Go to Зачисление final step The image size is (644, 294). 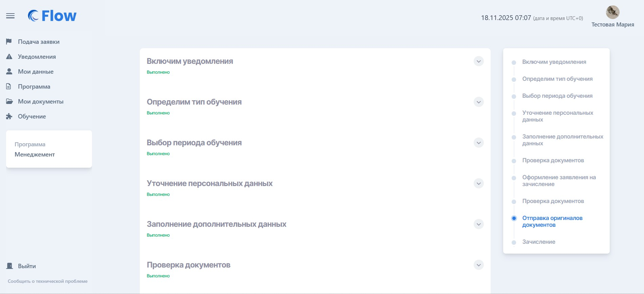[x=539, y=242]
